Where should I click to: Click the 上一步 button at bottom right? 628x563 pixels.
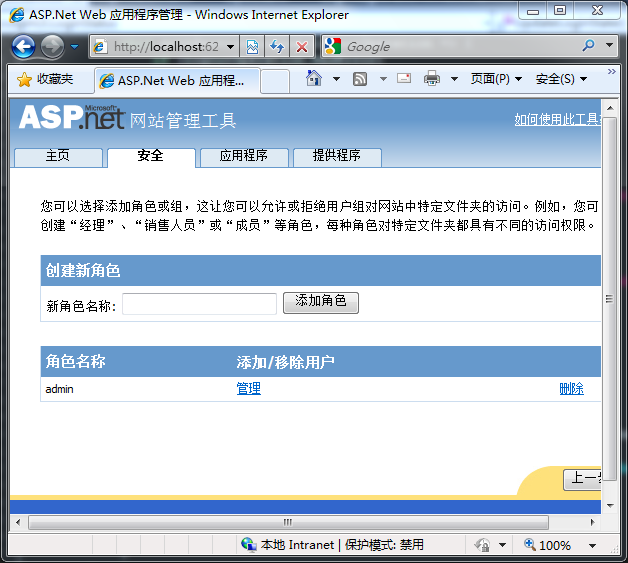582,479
